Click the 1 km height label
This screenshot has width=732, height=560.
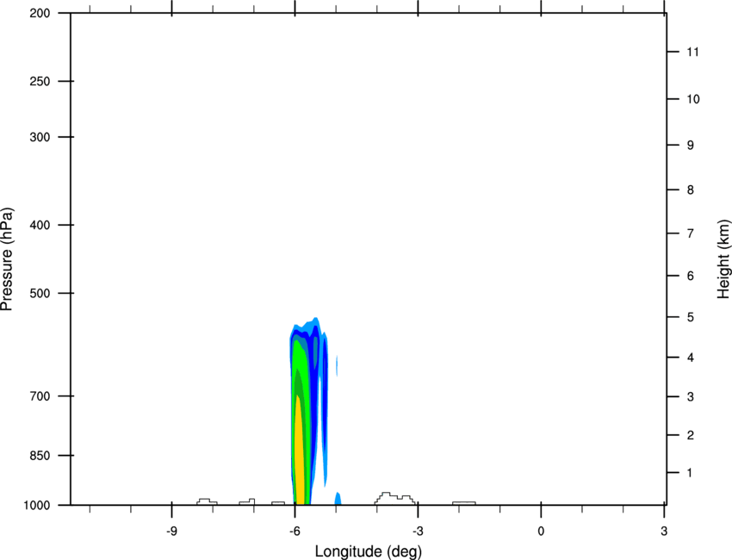[690, 473]
